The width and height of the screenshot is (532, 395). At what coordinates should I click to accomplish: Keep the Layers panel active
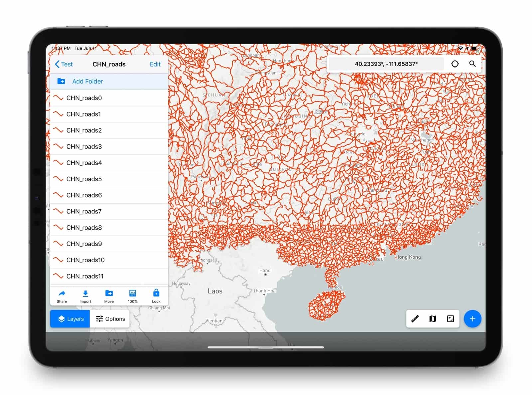[70, 319]
